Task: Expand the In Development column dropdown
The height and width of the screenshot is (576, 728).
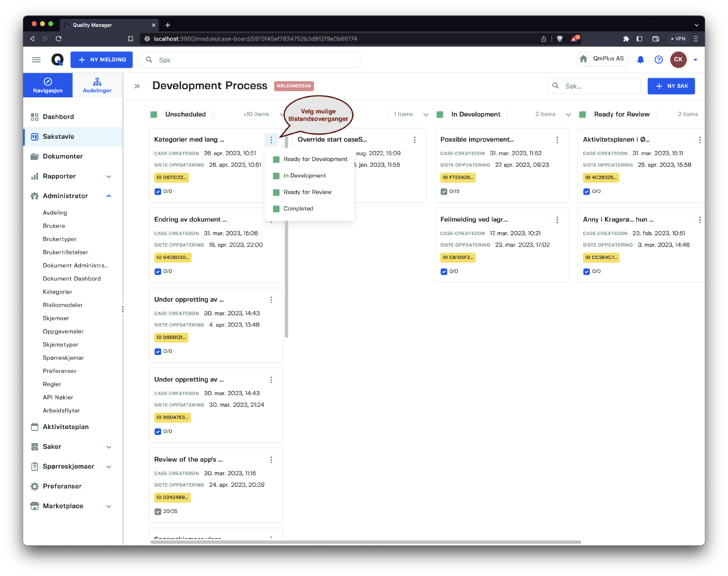Action: [568, 115]
